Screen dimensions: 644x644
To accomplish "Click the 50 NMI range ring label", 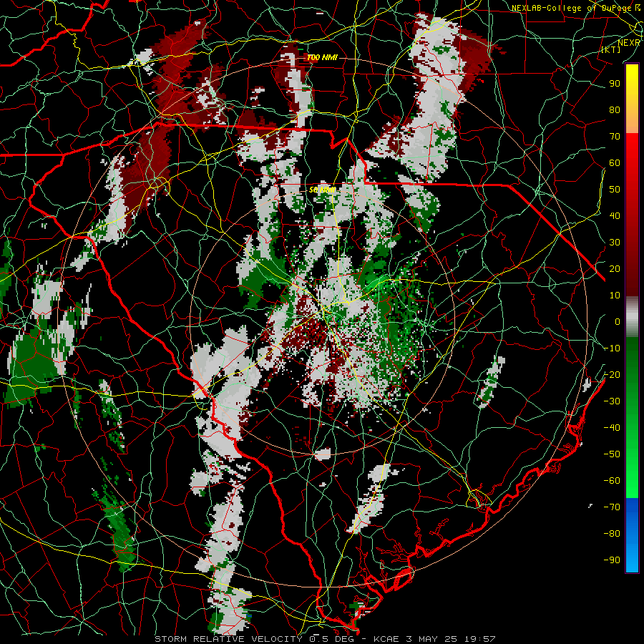I will (322, 190).
